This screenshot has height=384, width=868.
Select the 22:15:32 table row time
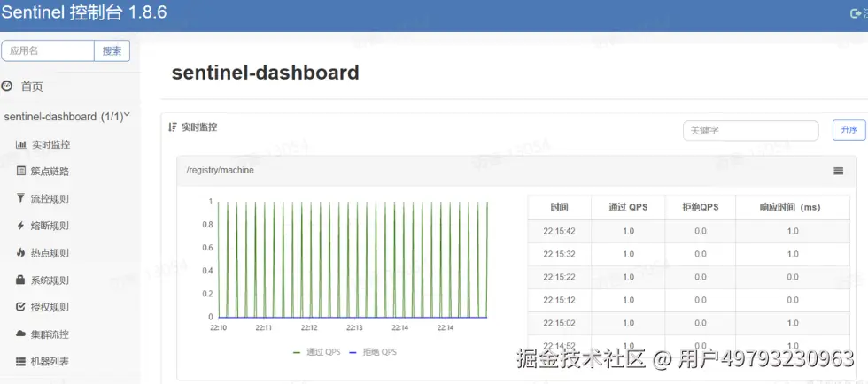click(559, 254)
